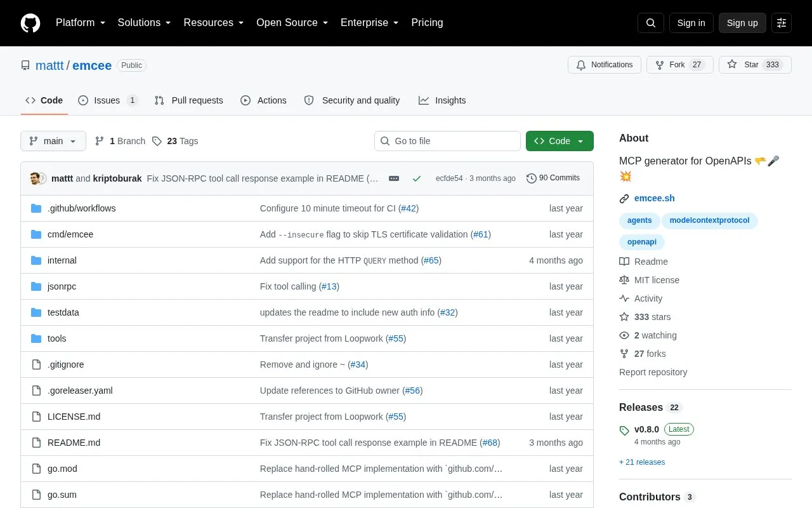
Task: Click the emcee.sh website link
Action: point(655,198)
